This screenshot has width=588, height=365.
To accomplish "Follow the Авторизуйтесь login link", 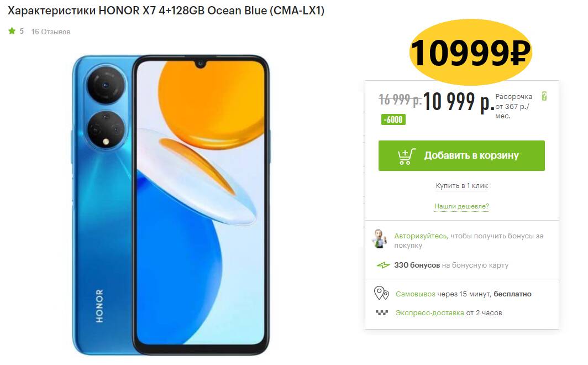I will (x=421, y=236).
